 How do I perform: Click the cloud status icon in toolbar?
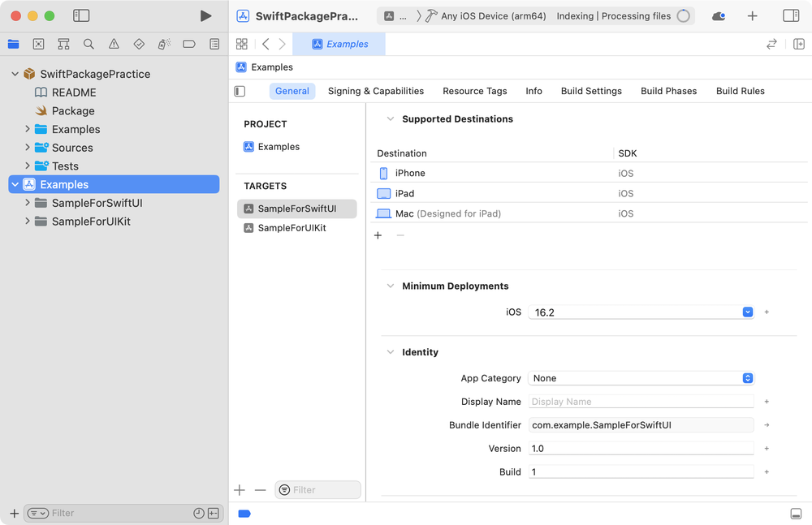coord(719,16)
